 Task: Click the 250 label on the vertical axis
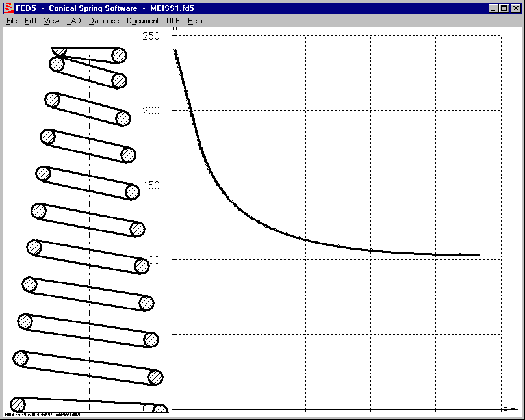pos(151,36)
